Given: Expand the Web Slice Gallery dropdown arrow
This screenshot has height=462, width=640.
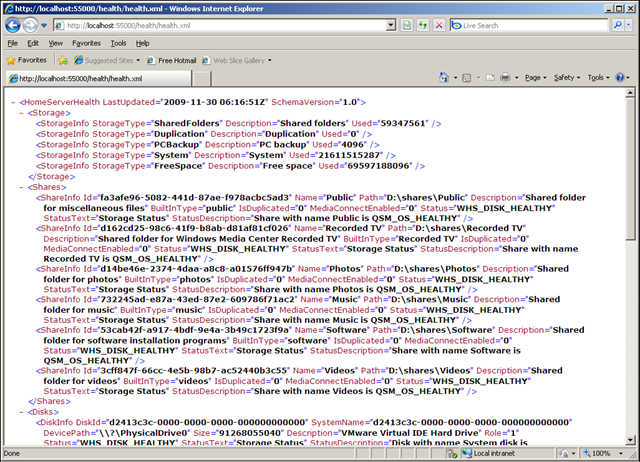Looking at the screenshot, I should pos(270,60).
